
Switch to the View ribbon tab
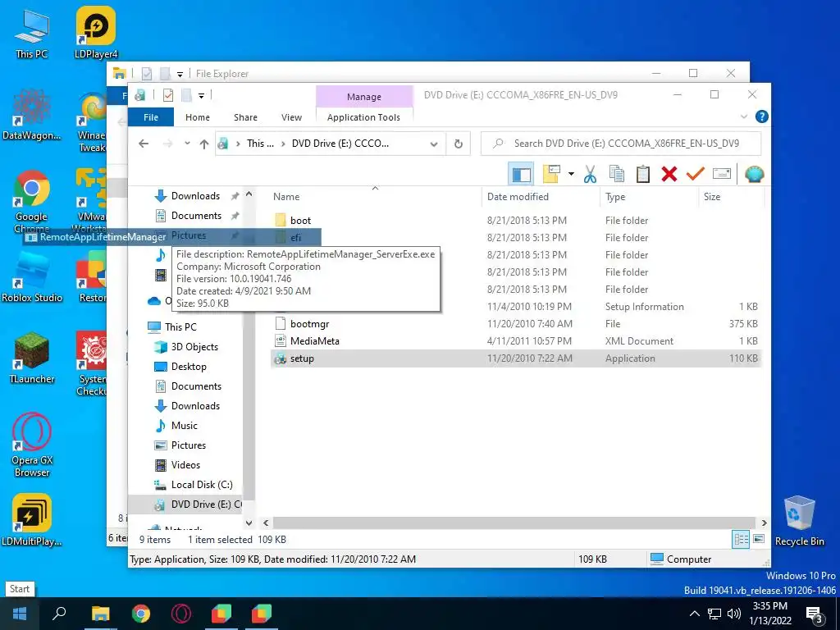point(291,117)
